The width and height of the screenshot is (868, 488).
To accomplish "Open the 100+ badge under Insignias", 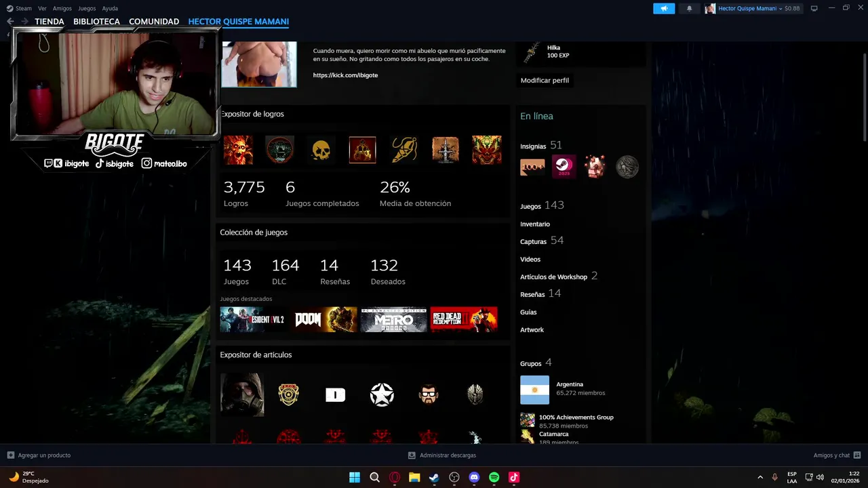I will pos(532,167).
